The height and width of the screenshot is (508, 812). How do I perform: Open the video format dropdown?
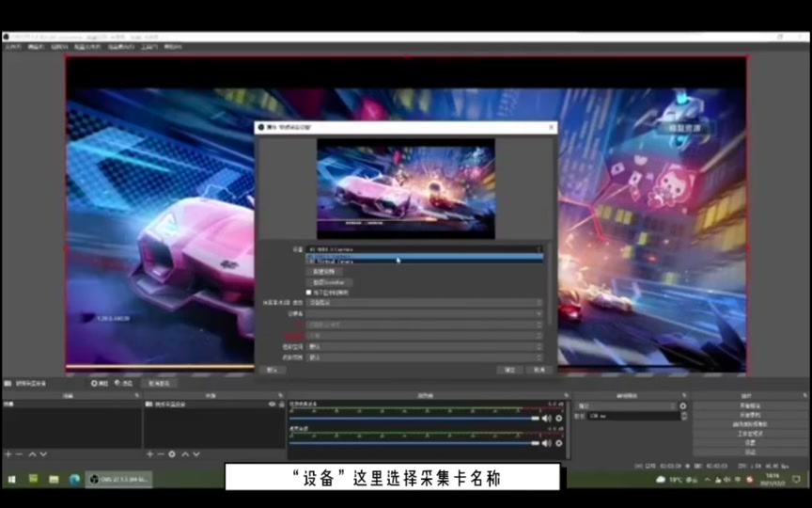[425, 336]
